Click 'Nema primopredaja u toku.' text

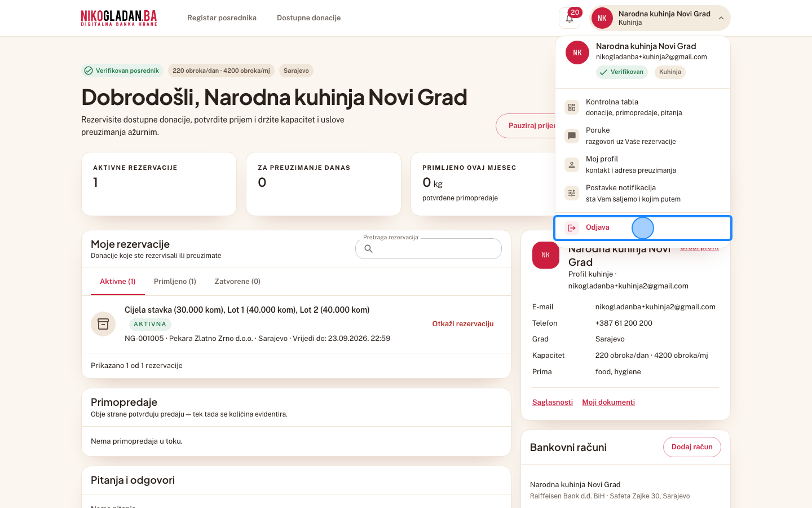click(136, 441)
